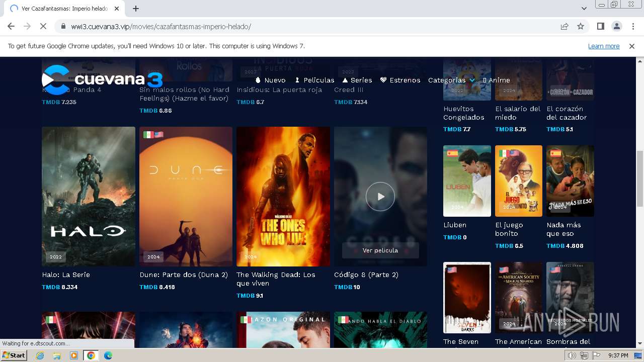Viewport: 644px width, 362px height.
Task: Open The Walking Dead: Los que viven poster
Action: click(283, 197)
